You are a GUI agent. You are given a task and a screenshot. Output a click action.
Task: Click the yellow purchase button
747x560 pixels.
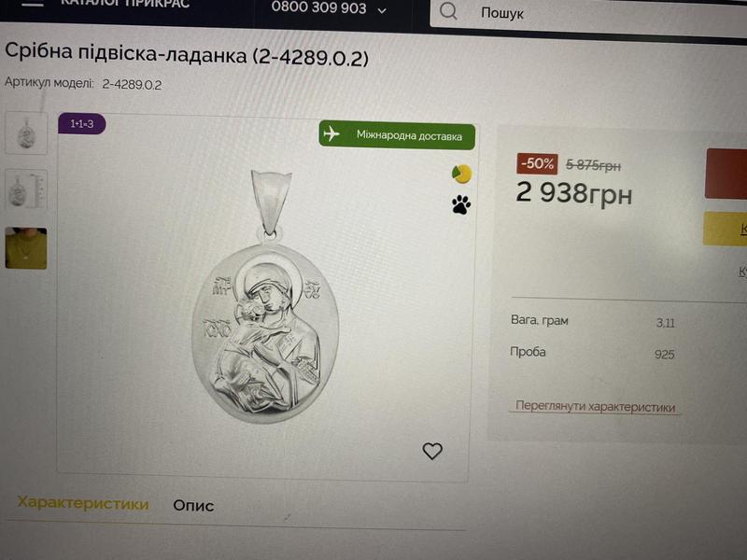click(x=726, y=229)
